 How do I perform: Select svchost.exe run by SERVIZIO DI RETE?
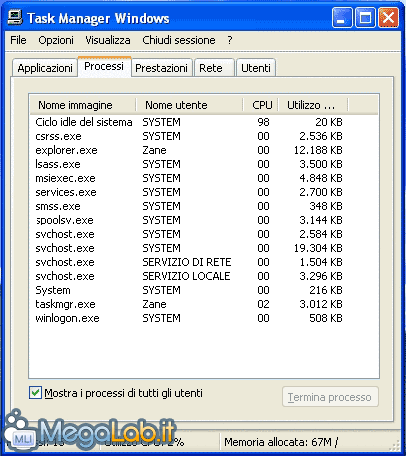click(x=204, y=262)
